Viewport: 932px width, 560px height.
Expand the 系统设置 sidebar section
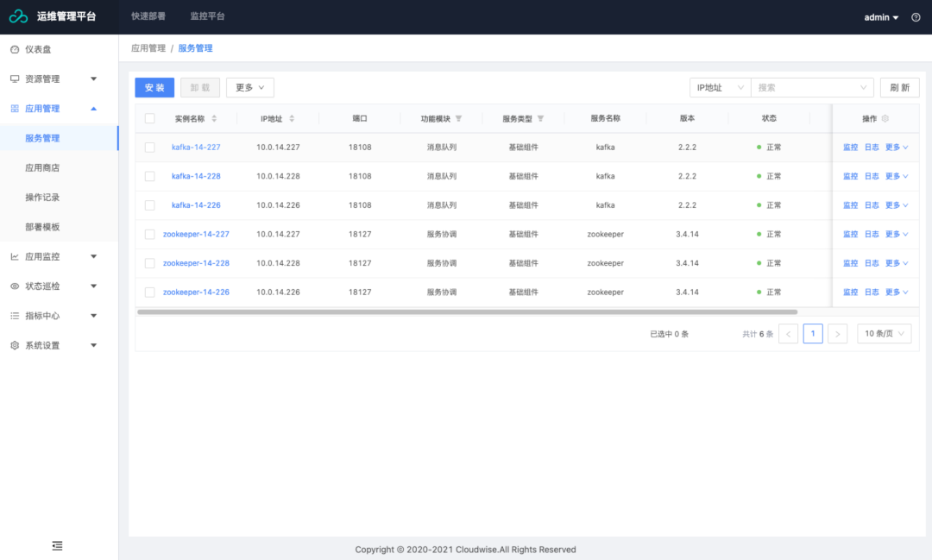[x=59, y=345]
